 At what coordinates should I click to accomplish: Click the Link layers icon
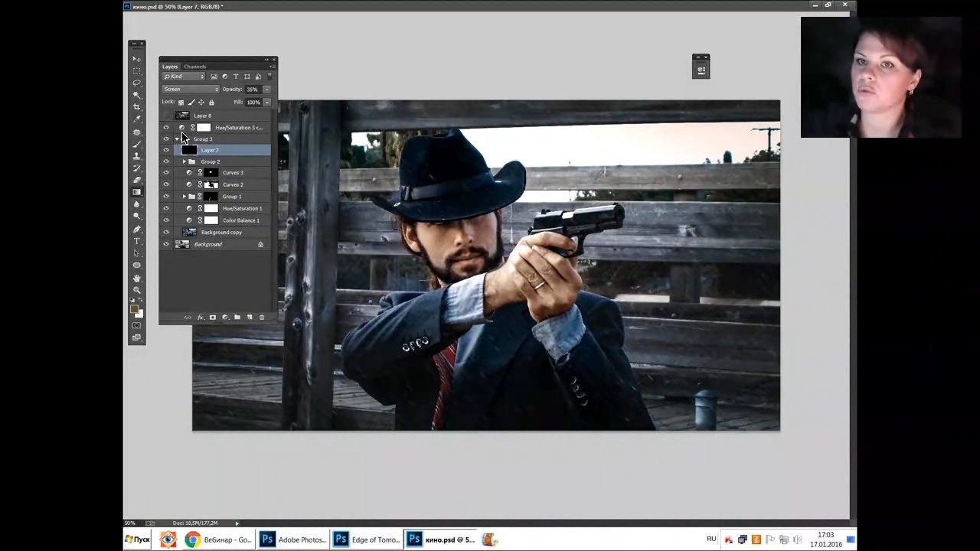(188, 318)
